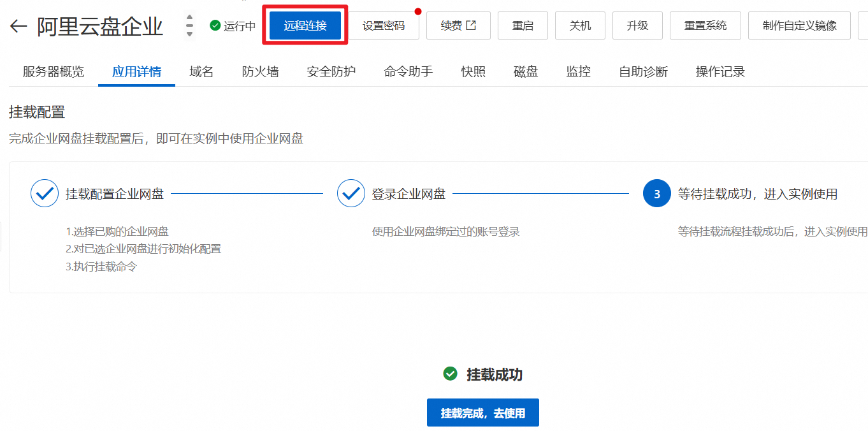The image size is (868, 431).
Task: Click the 制作自定义镜像 button
Action: tap(800, 26)
